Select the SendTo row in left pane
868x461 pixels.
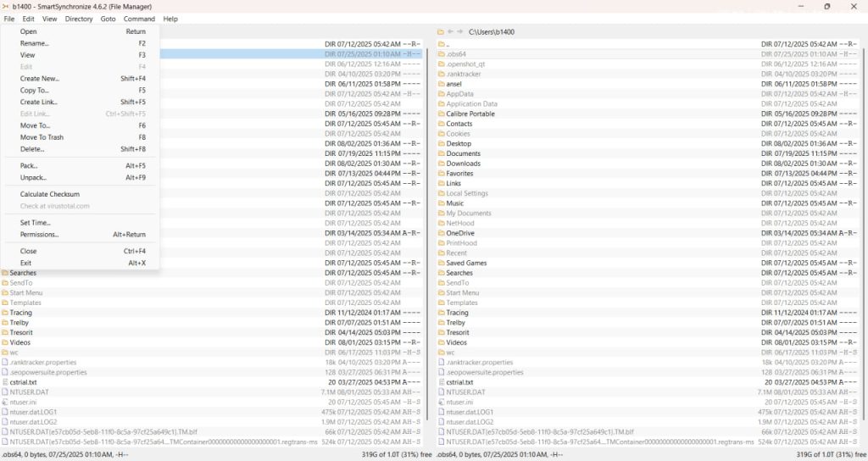click(x=213, y=283)
